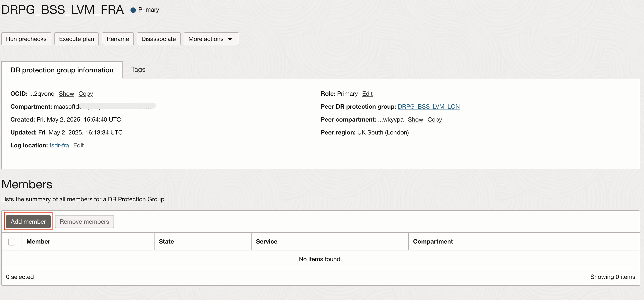Open peer group DRPG_BSS_LVM_LON link

point(428,106)
